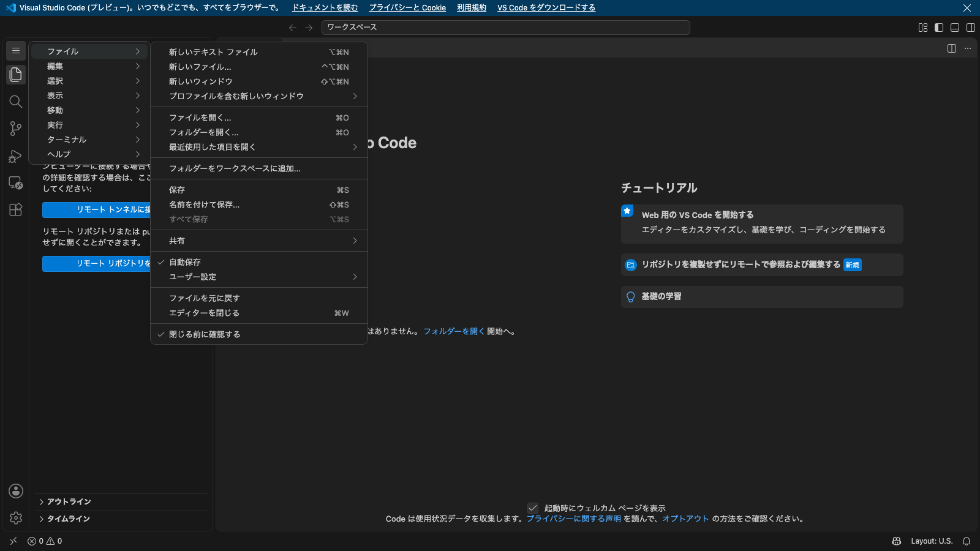980x551 pixels.
Task: Open the Copilot status bar icon
Action: pos(897,541)
